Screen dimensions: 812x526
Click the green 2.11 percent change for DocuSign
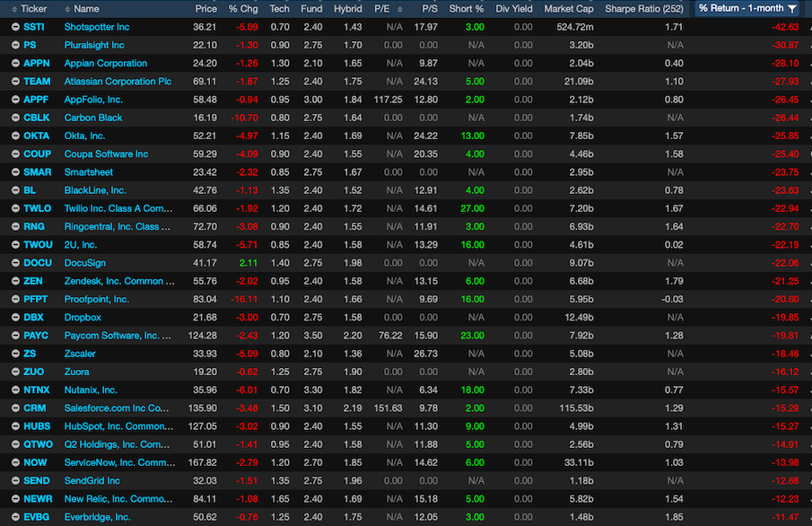(x=249, y=263)
